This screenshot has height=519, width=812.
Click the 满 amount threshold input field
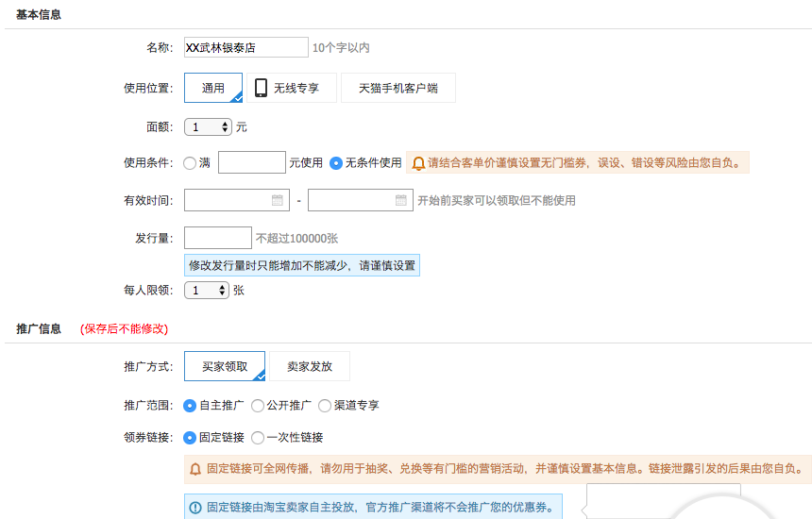(251, 163)
